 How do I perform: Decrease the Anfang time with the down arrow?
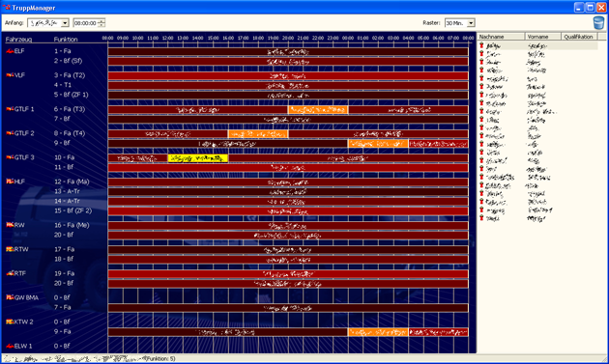[x=101, y=25]
